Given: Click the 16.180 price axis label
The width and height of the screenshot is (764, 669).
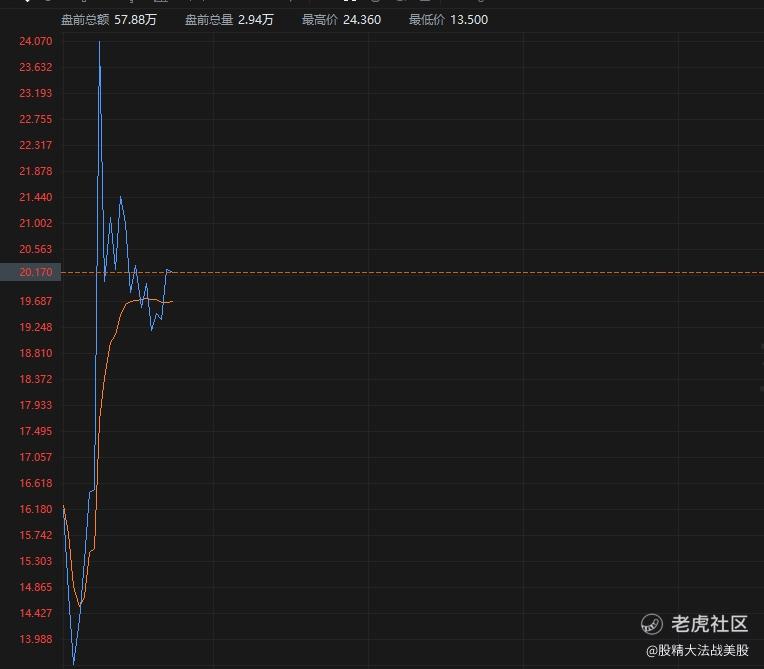Looking at the screenshot, I should (x=36, y=509).
